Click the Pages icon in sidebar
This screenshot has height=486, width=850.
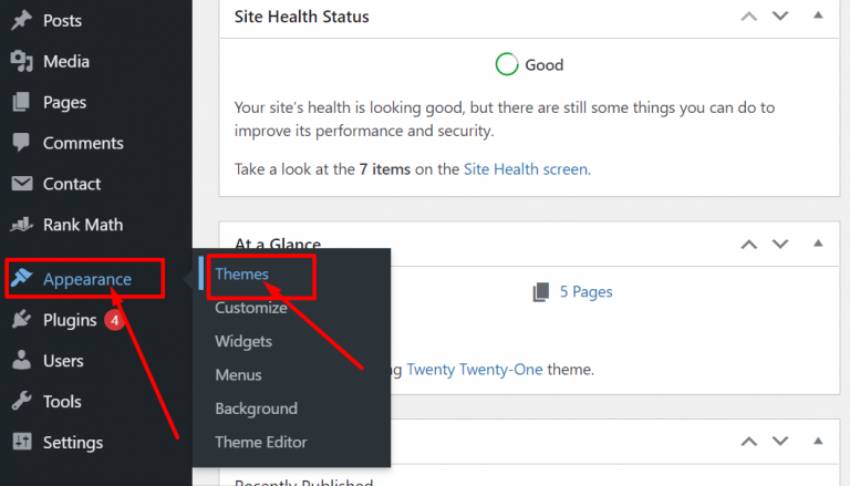21,102
